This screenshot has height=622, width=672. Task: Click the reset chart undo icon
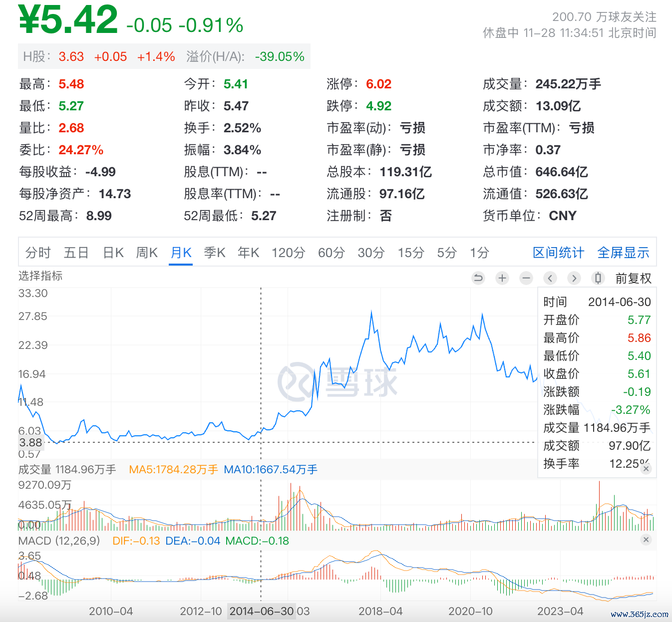click(x=478, y=278)
